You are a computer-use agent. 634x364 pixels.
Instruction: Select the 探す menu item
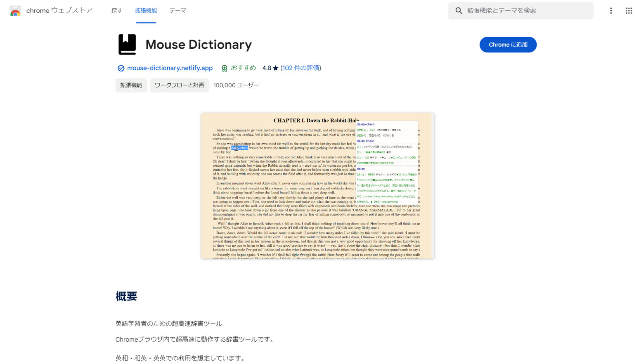116,11
